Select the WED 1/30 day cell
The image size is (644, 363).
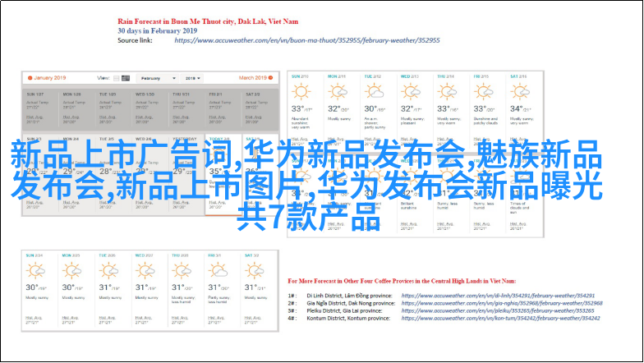pyautogui.click(x=150, y=110)
